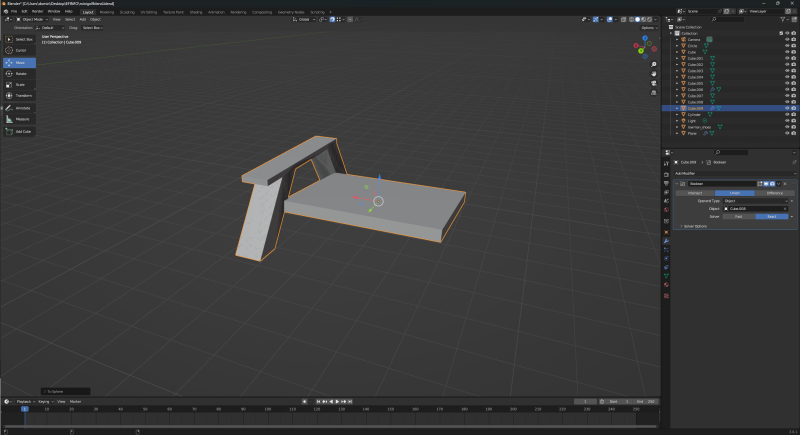Disable Plane in renders via its camera icon
Screen dimensions: 800x435
point(793,133)
